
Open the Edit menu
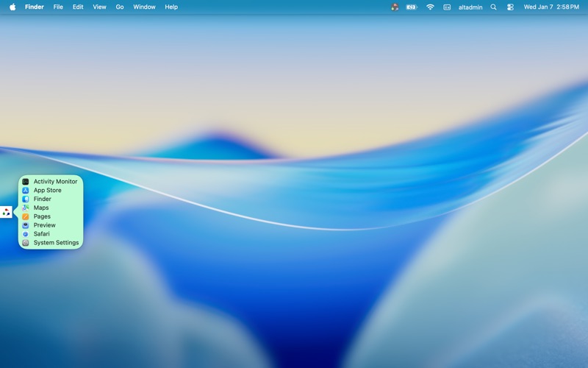coord(78,7)
